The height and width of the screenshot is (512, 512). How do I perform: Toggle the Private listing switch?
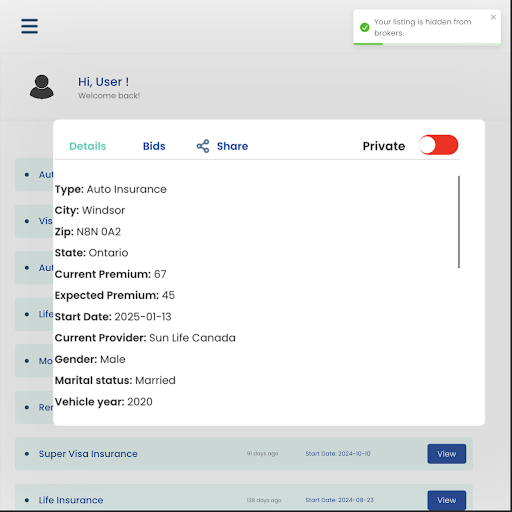438,145
